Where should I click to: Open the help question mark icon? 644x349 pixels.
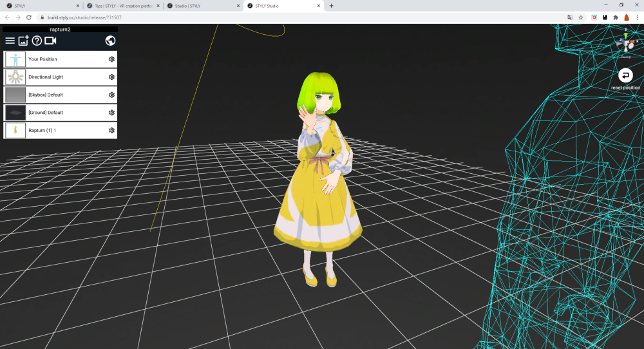pyautogui.click(x=37, y=41)
